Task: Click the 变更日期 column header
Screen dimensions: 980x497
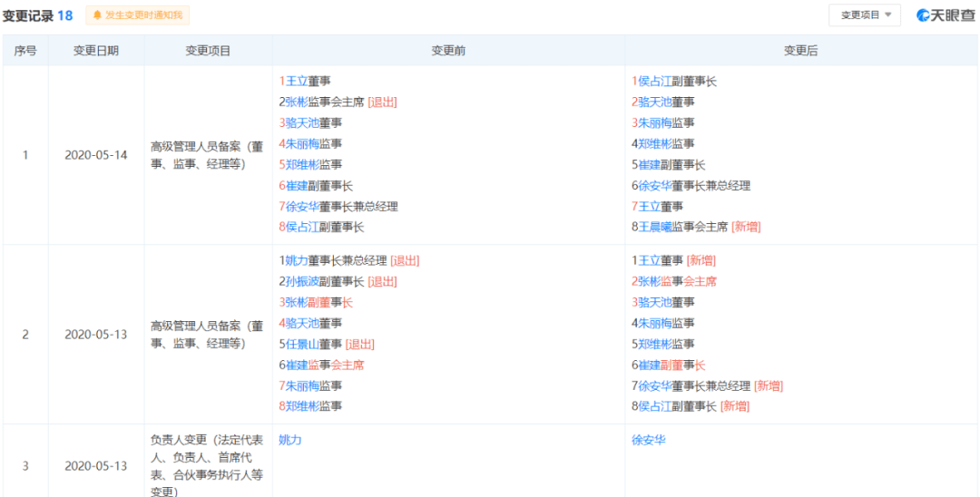Action: pyautogui.click(x=96, y=51)
